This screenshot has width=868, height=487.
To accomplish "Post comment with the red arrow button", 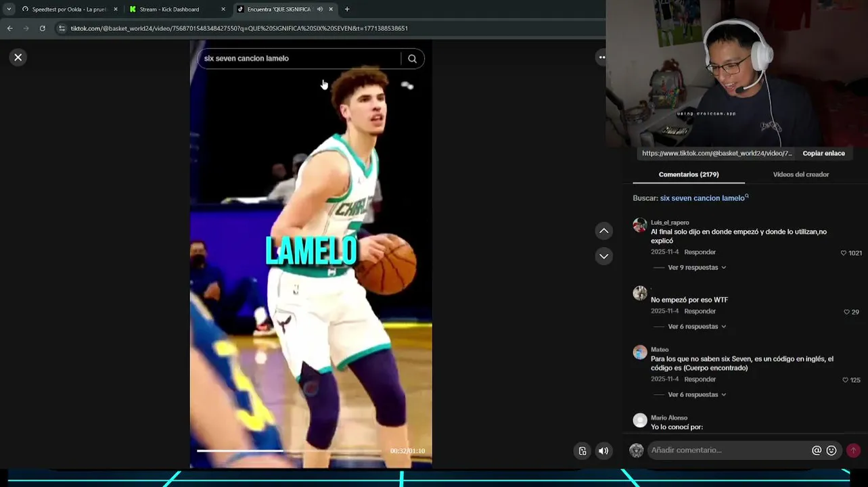I will tap(853, 450).
